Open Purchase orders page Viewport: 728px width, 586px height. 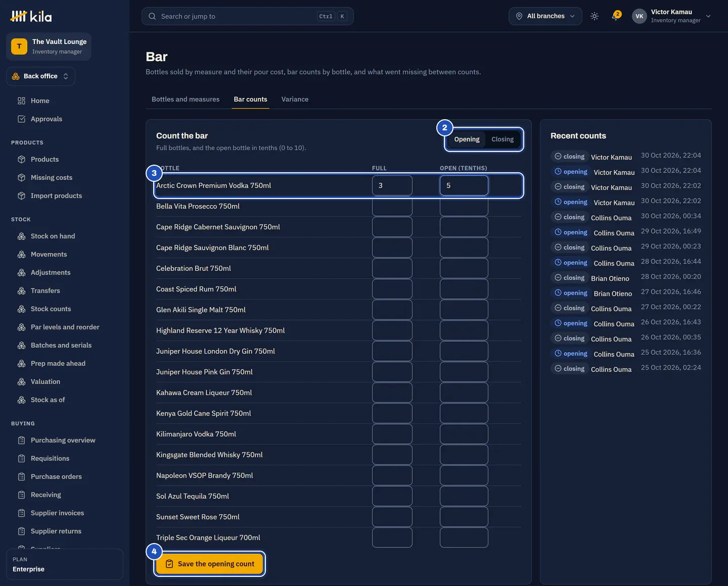pos(56,476)
